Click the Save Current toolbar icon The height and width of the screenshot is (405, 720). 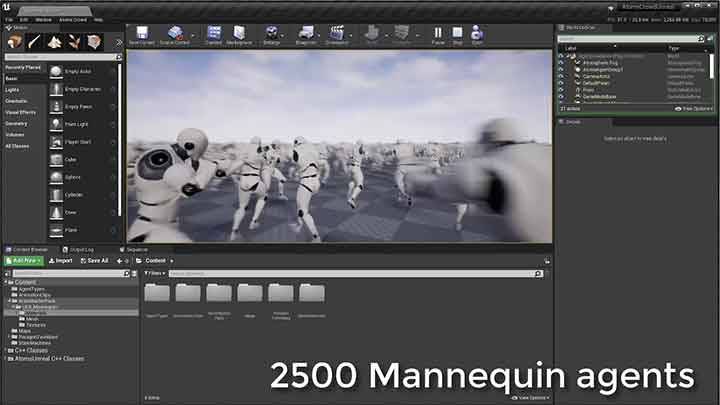coord(142,33)
